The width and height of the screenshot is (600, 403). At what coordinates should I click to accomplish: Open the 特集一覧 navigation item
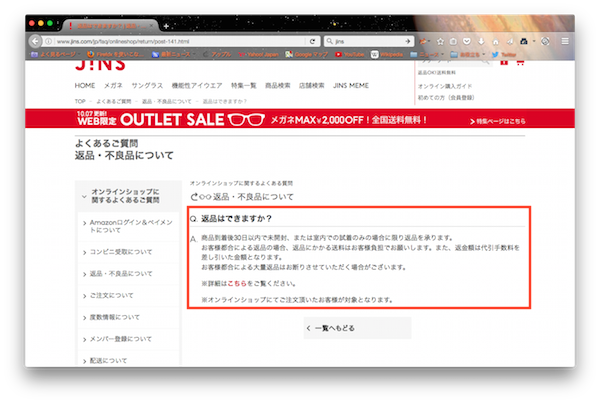coord(243,85)
